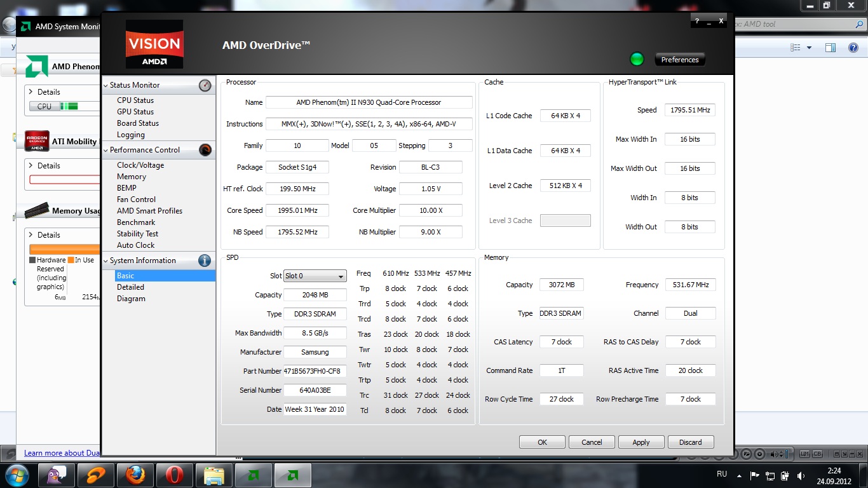
Task: Click the Part Number field in SPD
Action: (315, 371)
